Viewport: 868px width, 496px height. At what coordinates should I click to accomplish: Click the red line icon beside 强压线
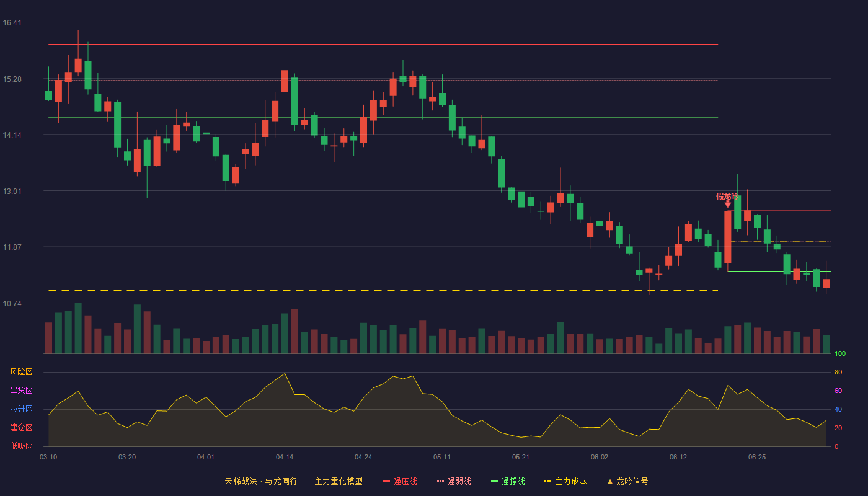point(386,481)
